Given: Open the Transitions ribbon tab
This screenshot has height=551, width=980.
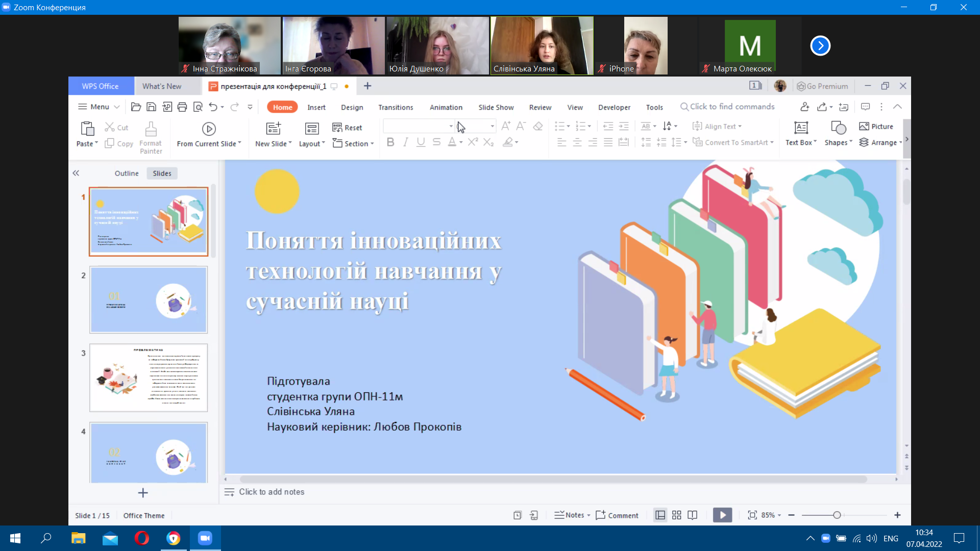Looking at the screenshot, I should point(396,107).
